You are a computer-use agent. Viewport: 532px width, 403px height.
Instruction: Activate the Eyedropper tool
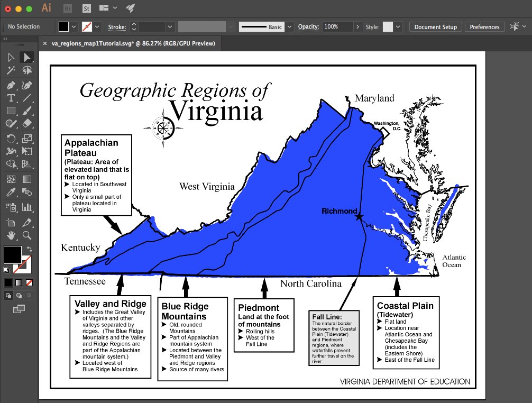pos(12,193)
